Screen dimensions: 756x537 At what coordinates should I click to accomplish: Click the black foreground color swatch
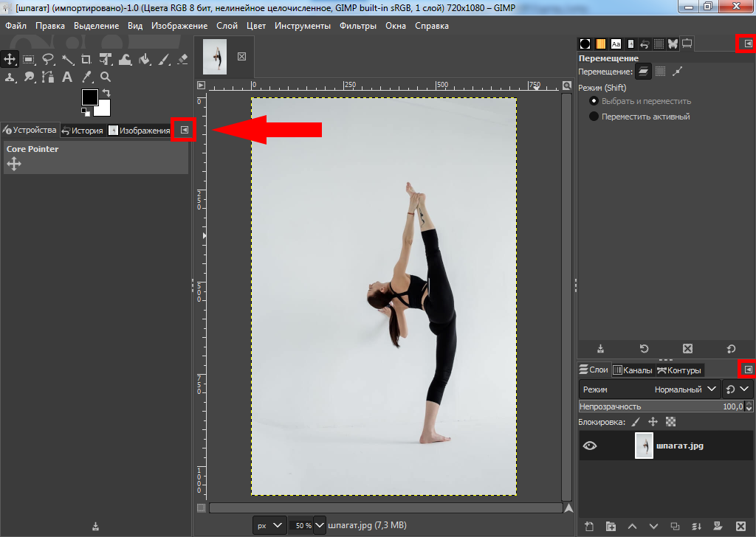pyautogui.click(x=89, y=97)
